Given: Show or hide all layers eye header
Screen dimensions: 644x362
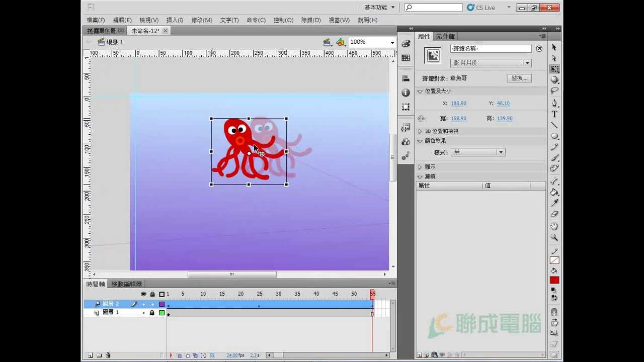Looking at the screenshot, I should 143,294.
